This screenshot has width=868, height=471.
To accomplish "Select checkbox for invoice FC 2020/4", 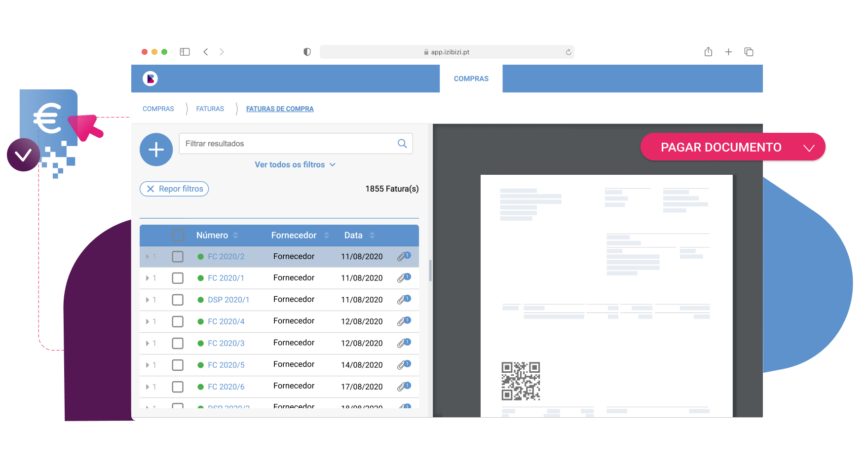I will tap(178, 322).
